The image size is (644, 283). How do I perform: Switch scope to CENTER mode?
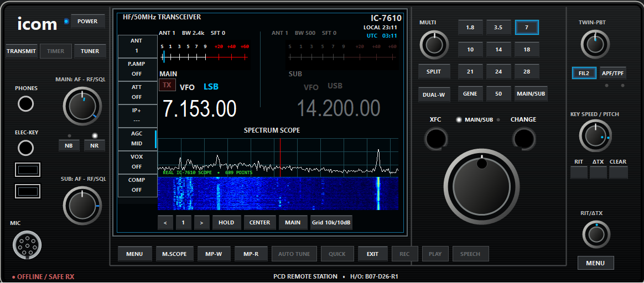coord(260,223)
